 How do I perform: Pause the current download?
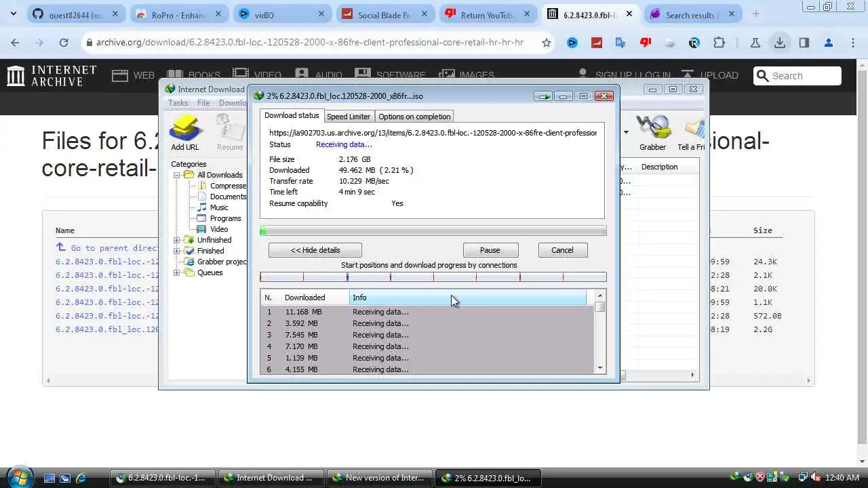(490, 250)
